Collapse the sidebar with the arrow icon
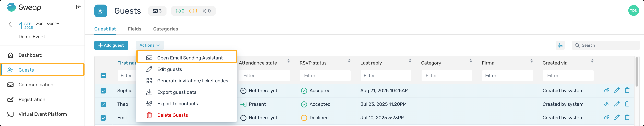This screenshot has height=126, width=644. click(78, 7)
